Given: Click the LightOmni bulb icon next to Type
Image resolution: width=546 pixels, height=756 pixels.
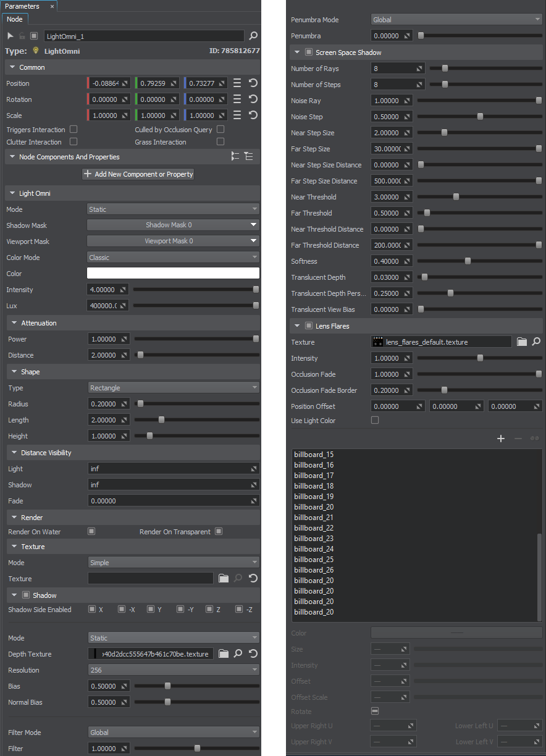Looking at the screenshot, I should [36, 51].
